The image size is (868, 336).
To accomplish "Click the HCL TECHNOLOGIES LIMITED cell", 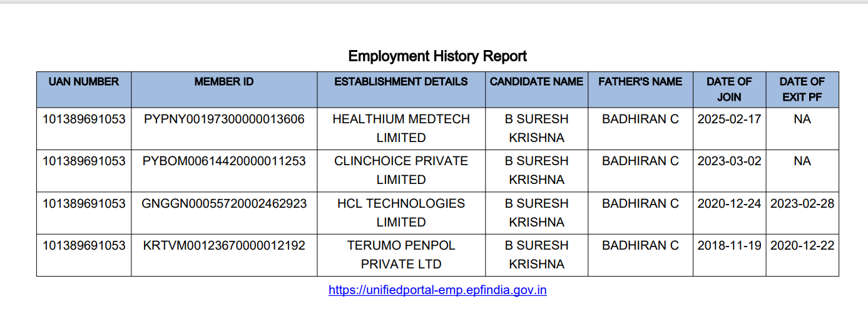I will [401, 212].
